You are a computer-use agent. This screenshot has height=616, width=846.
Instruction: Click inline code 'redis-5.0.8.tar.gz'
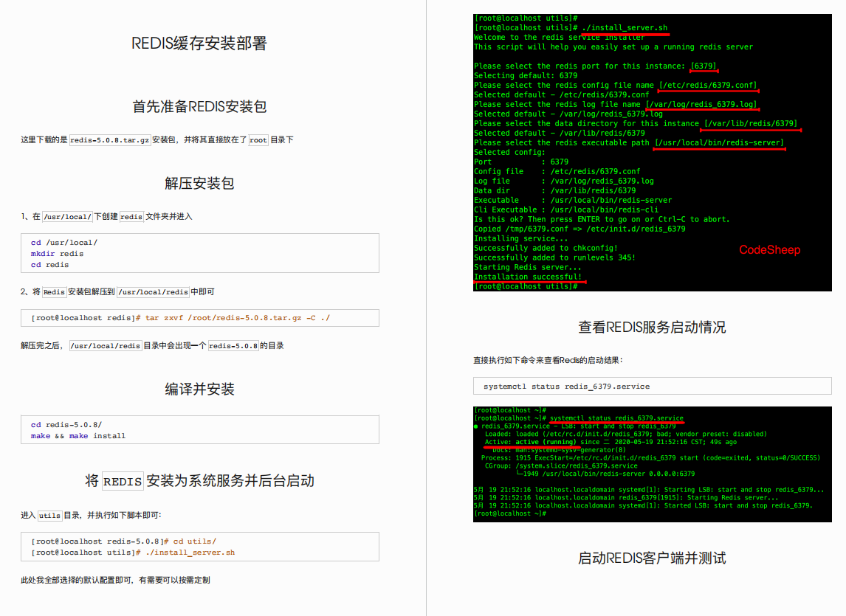[x=110, y=139]
